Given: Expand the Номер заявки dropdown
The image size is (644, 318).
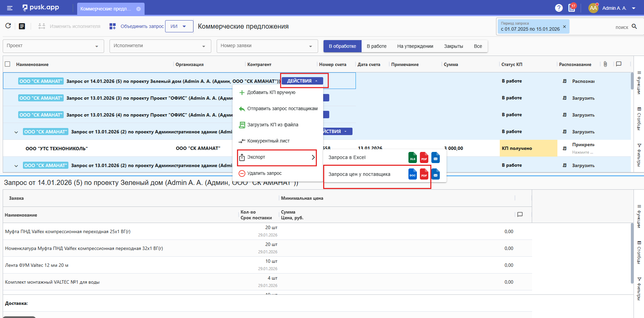Looking at the screenshot, I should click(x=267, y=46).
